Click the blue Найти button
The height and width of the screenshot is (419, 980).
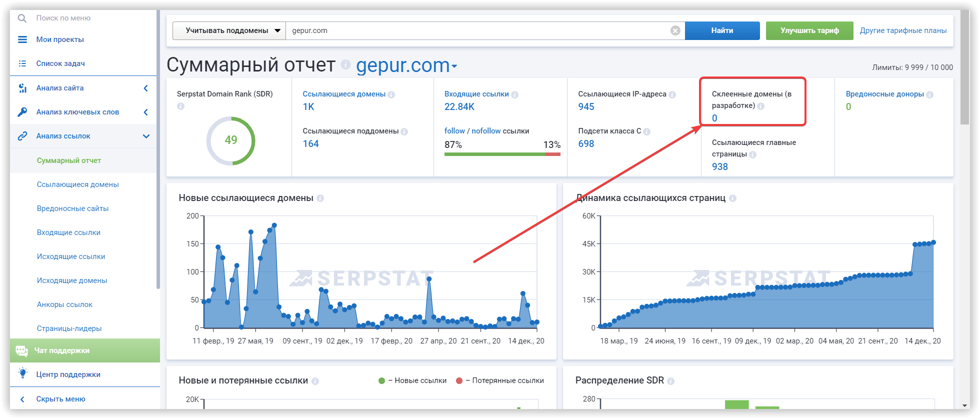(x=722, y=30)
